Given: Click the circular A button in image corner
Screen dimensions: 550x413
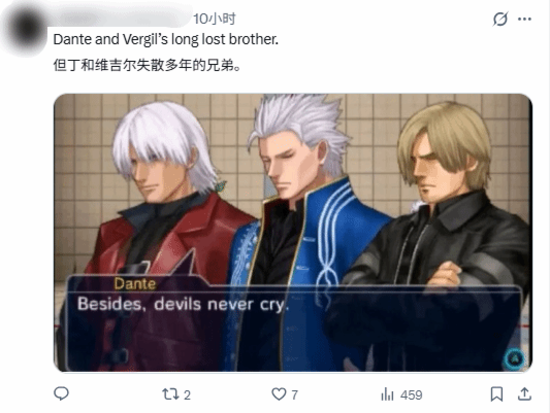Looking at the screenshot, I should point(515,359).
